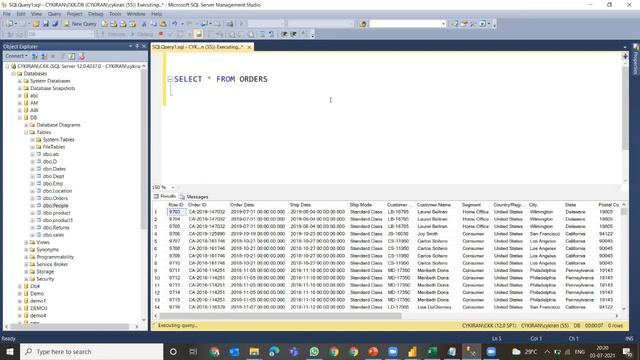This screenshot has width=640, height=360.
Task: Collapse the Tables folder under DB
Action: [26, 133]
